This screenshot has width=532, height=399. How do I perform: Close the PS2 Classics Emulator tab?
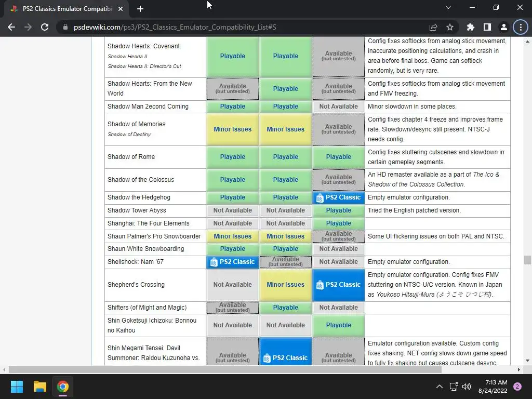(x=120, y=9)
